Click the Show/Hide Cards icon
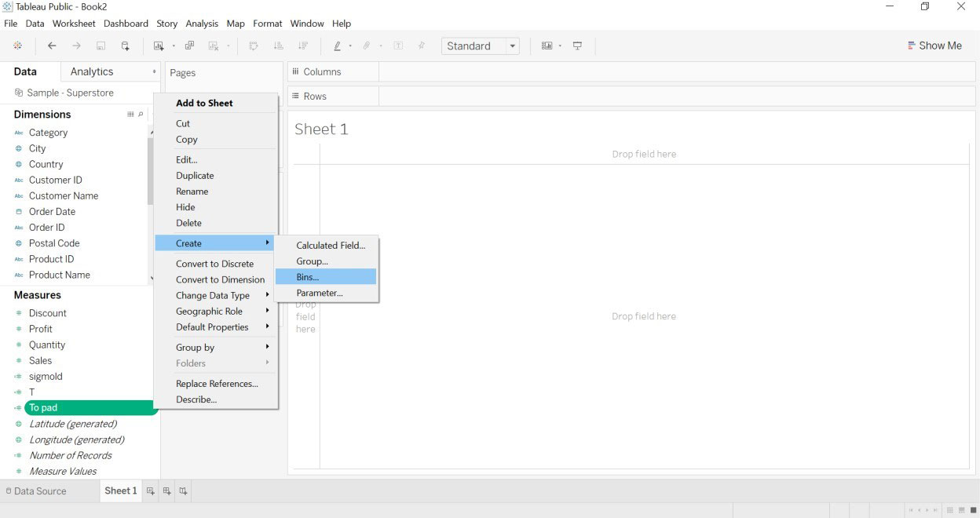The height and width of the screenshot is (518, 980). coord(547,46)
